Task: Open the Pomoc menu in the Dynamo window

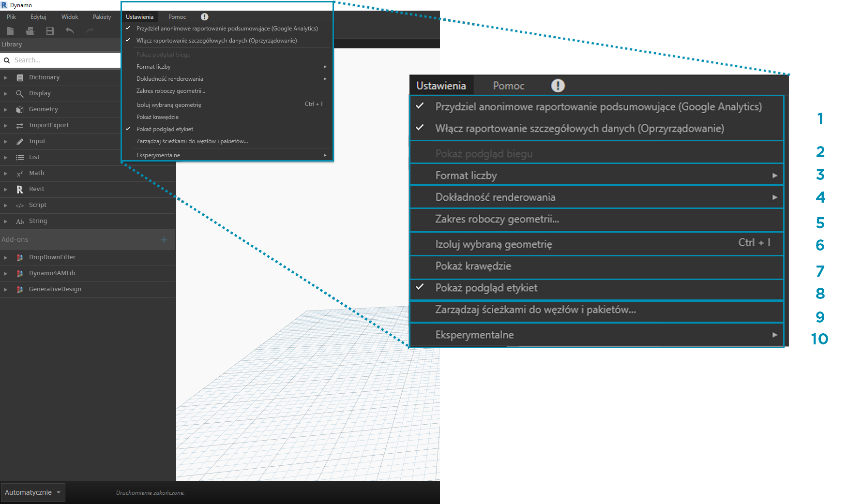Action: point(177,17)
